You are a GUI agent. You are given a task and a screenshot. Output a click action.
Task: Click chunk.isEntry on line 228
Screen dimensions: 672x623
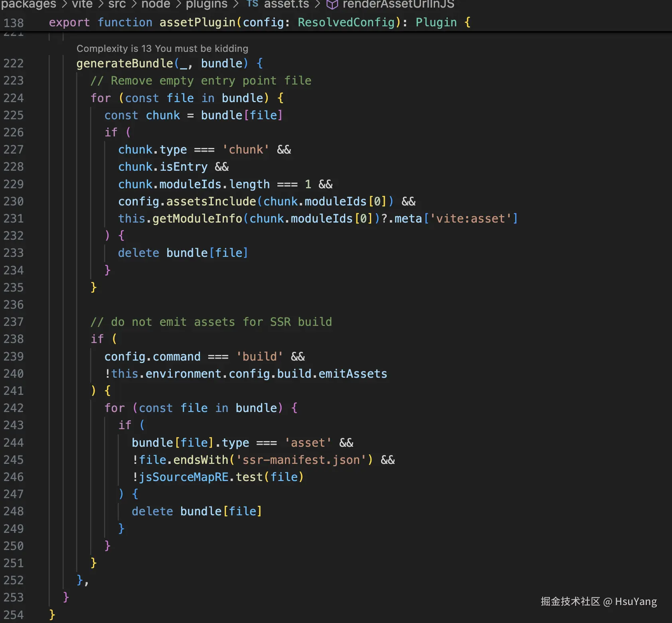pyautogui.click(x=163, y=167)
